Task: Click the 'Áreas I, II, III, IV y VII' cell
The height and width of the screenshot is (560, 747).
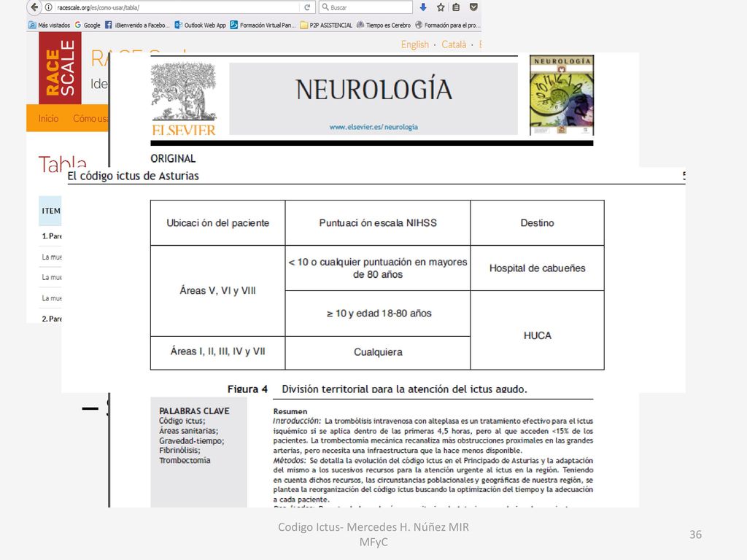Action: pyautogui.click(x=217, y=351)
